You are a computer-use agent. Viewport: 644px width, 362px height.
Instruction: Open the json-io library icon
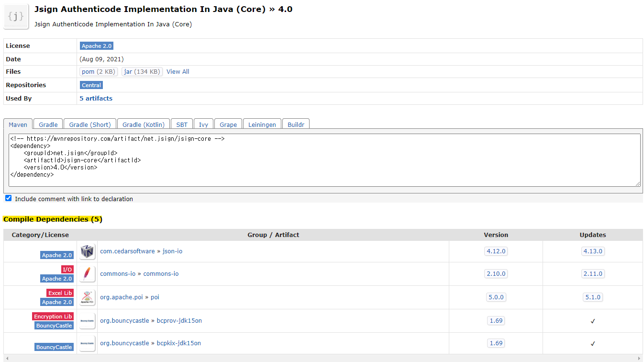[88, 251]
